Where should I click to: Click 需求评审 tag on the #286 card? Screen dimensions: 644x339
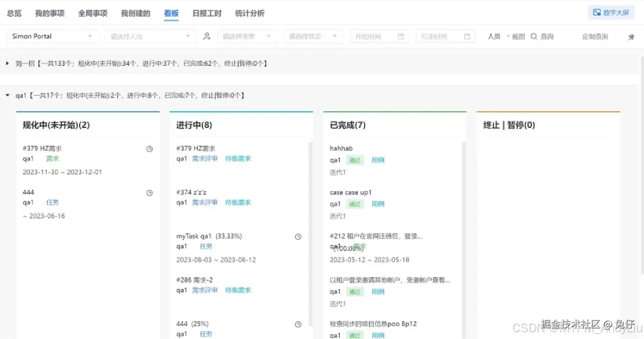(205, 290)
